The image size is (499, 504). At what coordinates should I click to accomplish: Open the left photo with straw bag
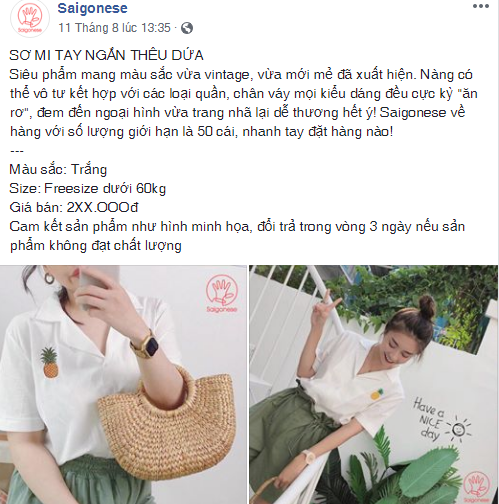(123, 385)
